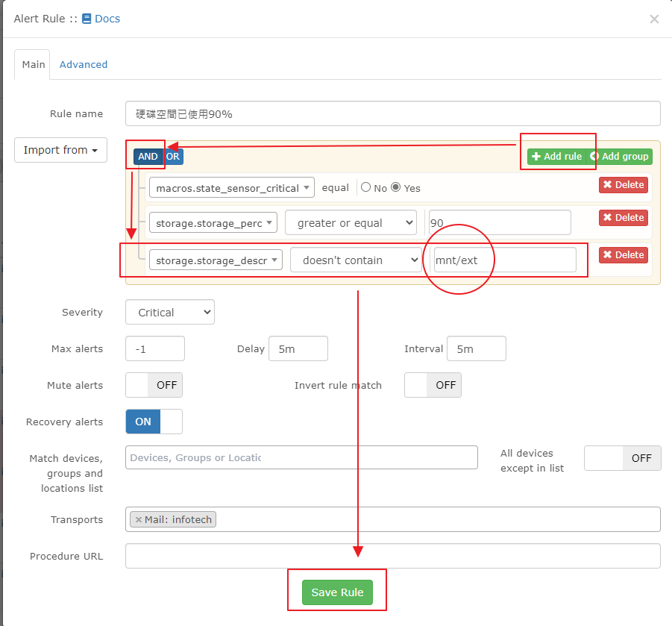Open the Severity Critical dropdown
This screenshot has height=626, width=672.
tap(170, 312)
